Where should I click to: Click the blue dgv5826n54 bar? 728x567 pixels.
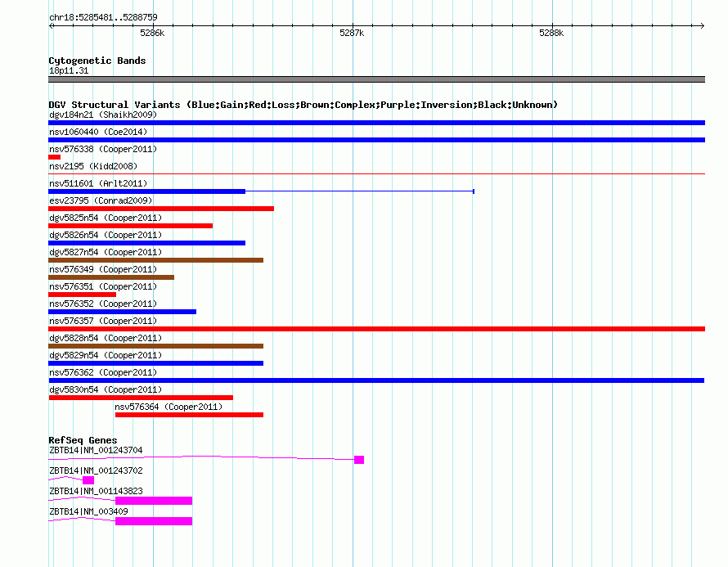tap(146, 243)
